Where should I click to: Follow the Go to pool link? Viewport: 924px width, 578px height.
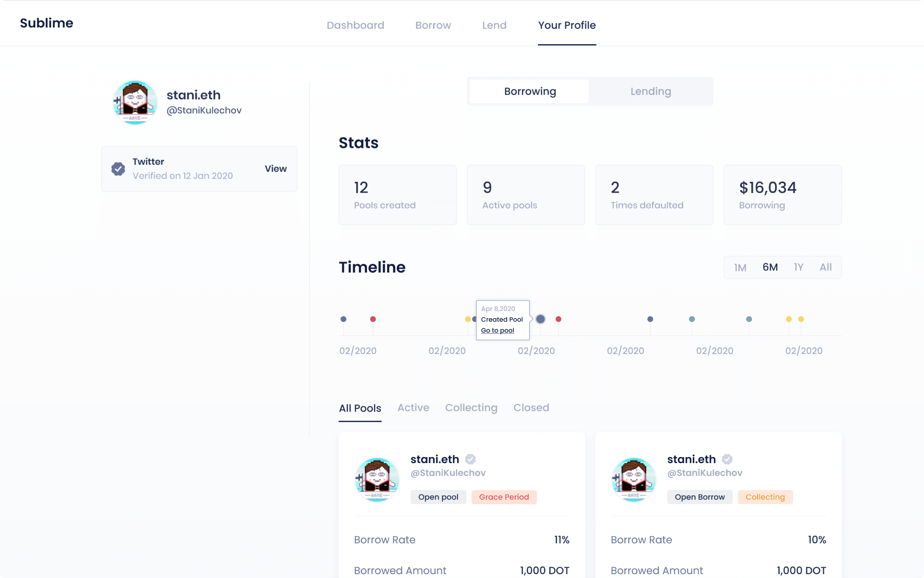tap(497, 330)
